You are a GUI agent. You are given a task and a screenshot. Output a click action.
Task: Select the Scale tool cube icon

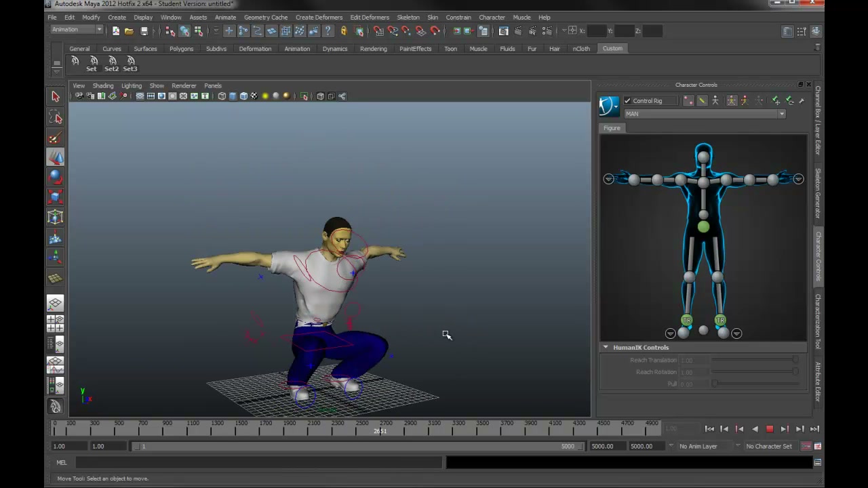(56, 197)
